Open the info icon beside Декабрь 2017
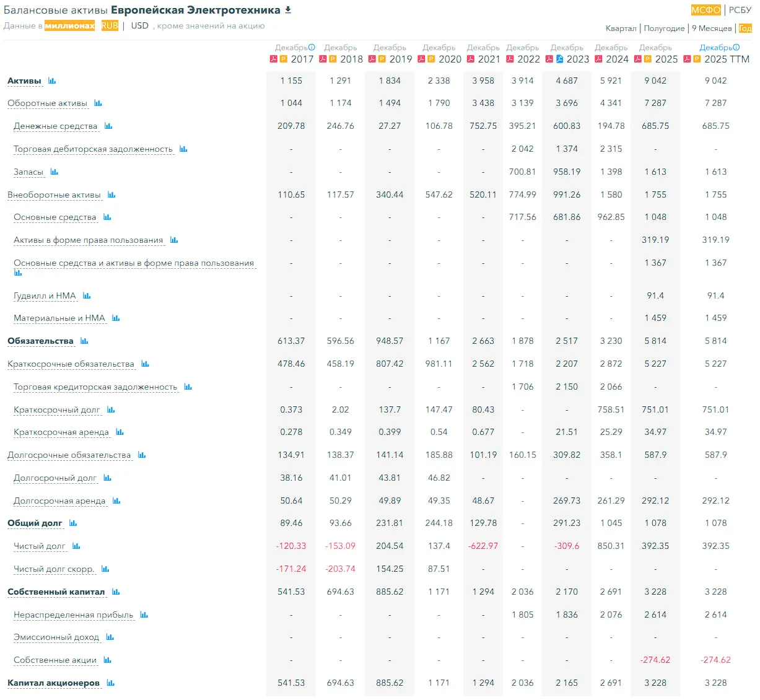This screenshot has height=700, width=760. [312, 47]
